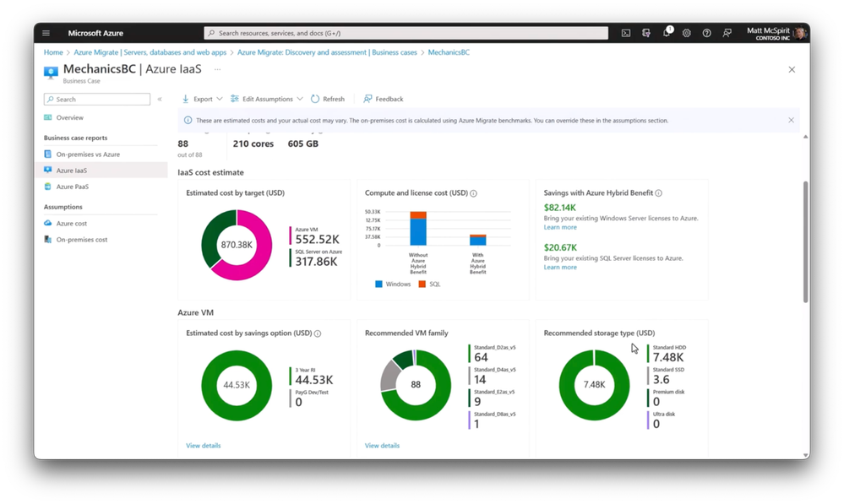Click the Microsoft Azure logo text
Screen dimensions: 844x504
tap(95, 34)
